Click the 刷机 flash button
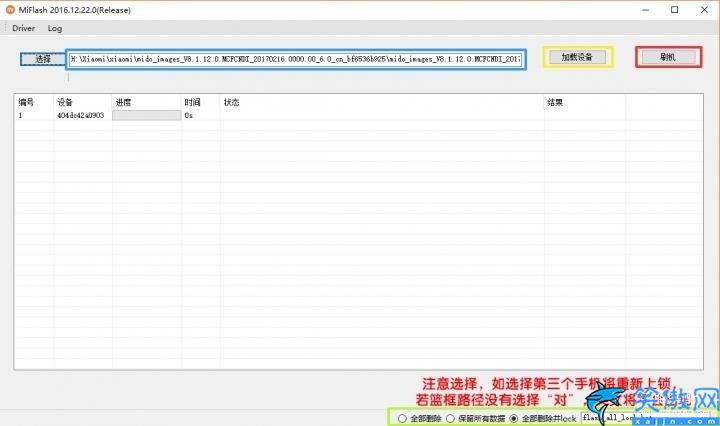The image size is (720, 426). tap(668, 57)
